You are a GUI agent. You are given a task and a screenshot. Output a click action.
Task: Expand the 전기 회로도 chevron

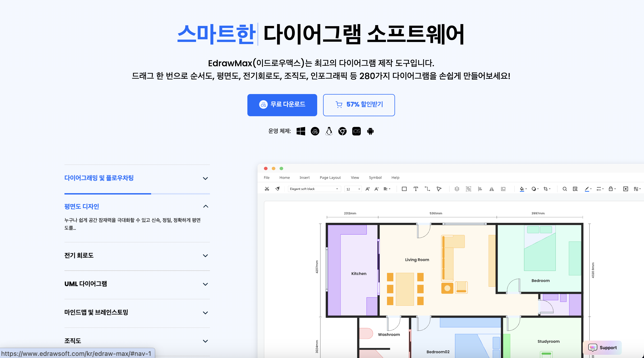click(x=205, y=256)
